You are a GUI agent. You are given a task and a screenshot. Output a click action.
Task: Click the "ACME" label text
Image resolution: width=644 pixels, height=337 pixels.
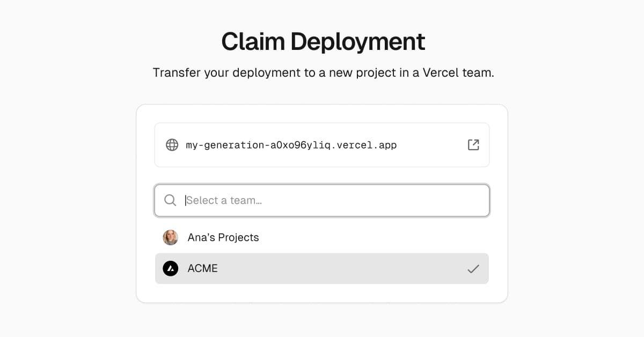(203, 268)
